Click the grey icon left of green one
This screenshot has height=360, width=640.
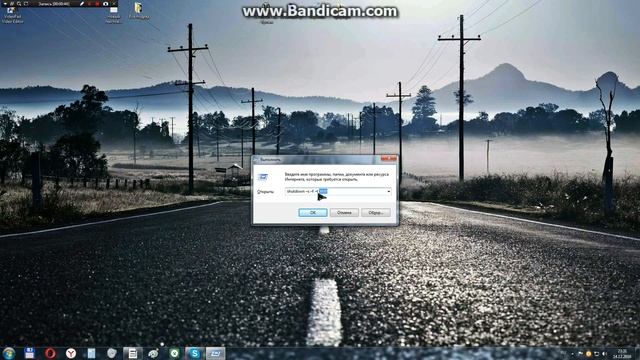point(153,353)
